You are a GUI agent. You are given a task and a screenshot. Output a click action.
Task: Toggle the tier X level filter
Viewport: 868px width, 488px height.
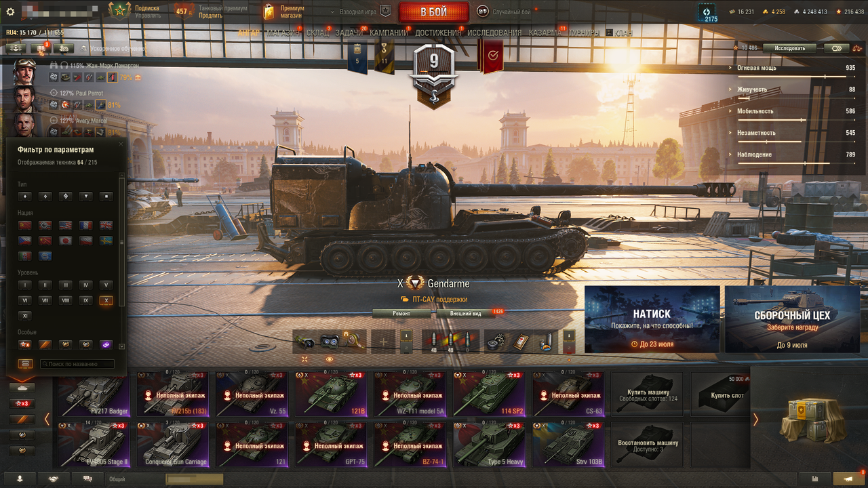click(x=106, y=300)
